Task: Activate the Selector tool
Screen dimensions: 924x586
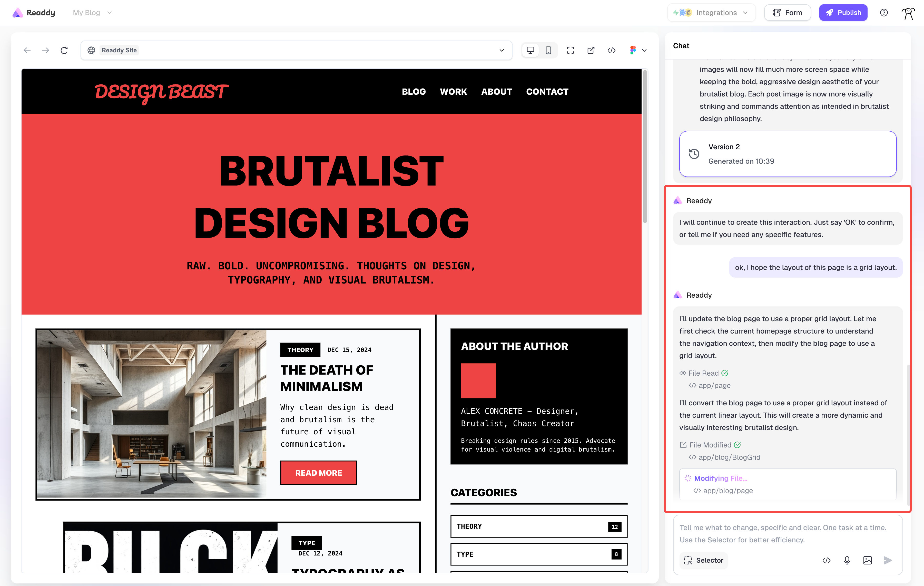Action: tap(703, 560)
